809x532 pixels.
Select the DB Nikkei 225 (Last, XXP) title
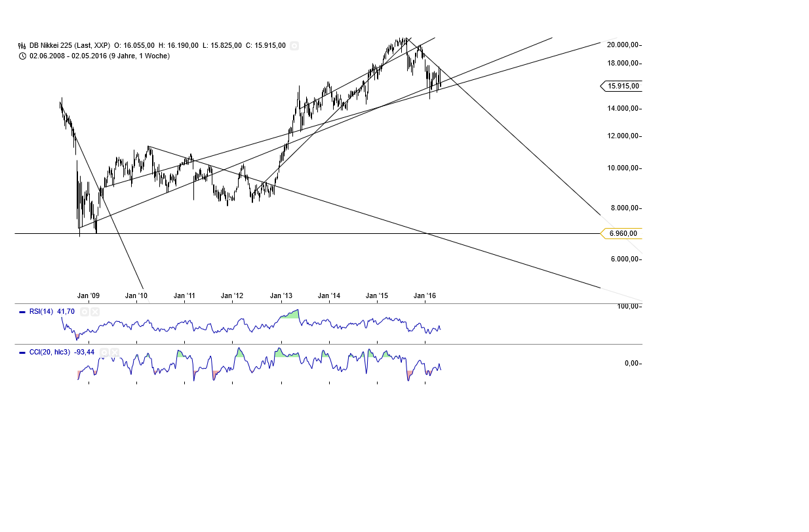(69, 46)
